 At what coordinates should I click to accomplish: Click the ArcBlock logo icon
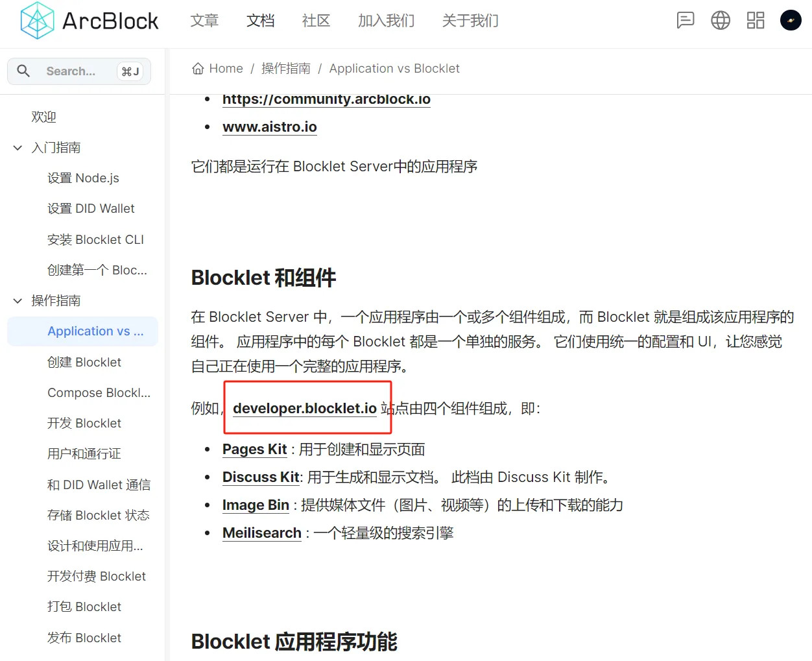coord(37,21)
